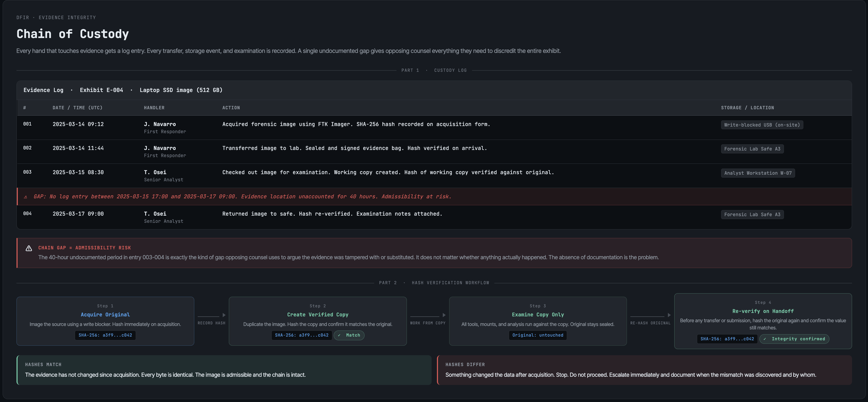
Task: Click the Create Verified Copy step title
Action: (318, 315)
